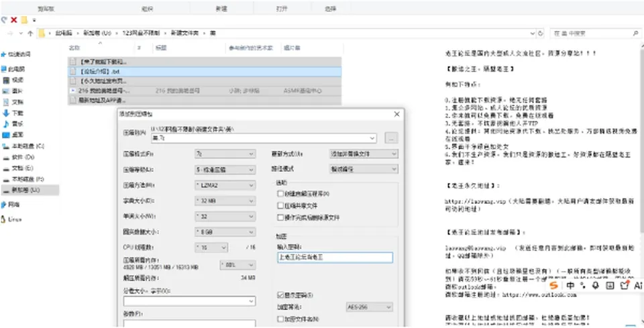Image resolution: width=644 pixels, height=328 pixels.
Task: Click the undo icon in quick access toolbar
Action: pyautogui.click(x=4, y=19)
